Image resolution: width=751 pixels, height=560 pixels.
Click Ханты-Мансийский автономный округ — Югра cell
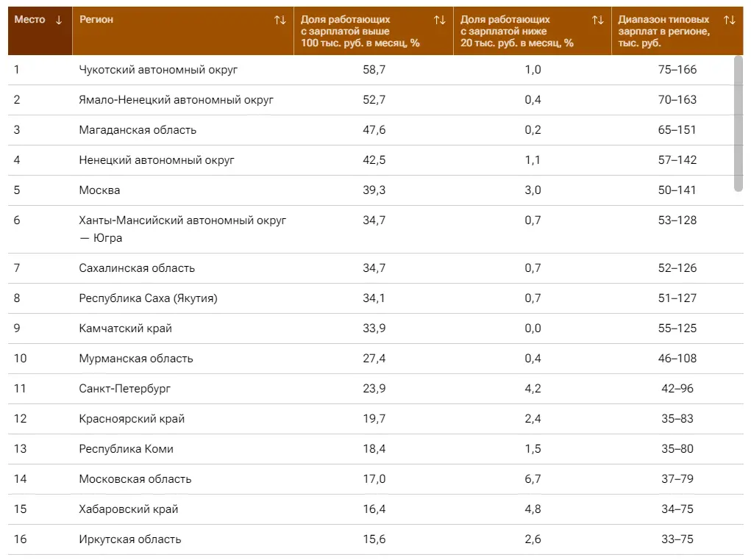click(x=182, y=229)
